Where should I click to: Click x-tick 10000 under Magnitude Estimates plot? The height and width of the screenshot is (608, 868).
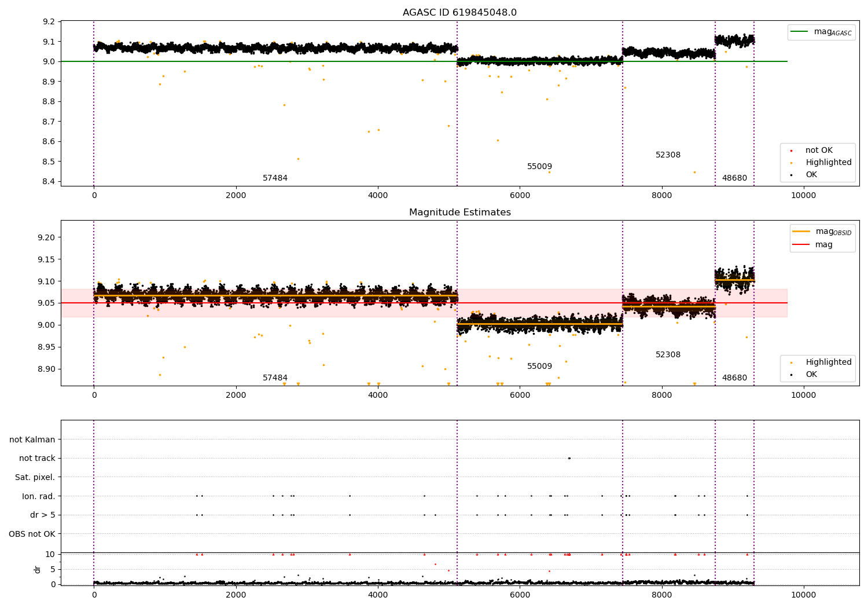(x=804, y=395)
